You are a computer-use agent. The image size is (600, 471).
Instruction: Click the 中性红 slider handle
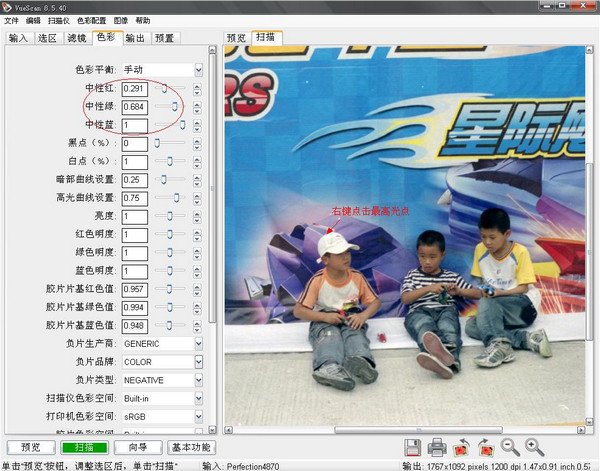(164, 88)
